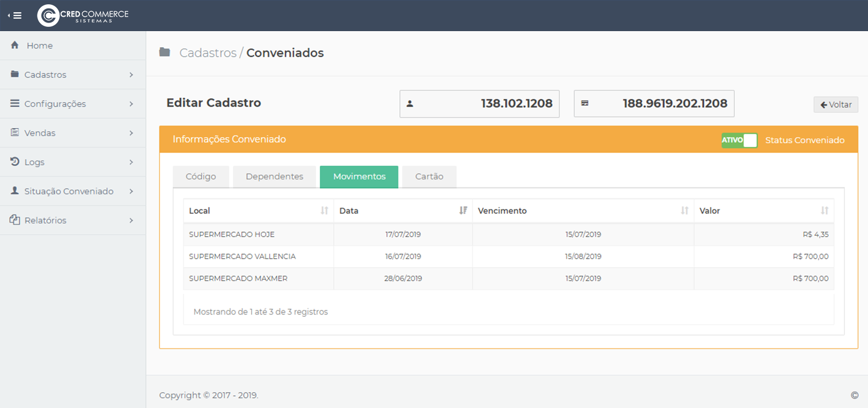Click the Configurações list icon
The image size is (868, 408).
coord(15,103)
